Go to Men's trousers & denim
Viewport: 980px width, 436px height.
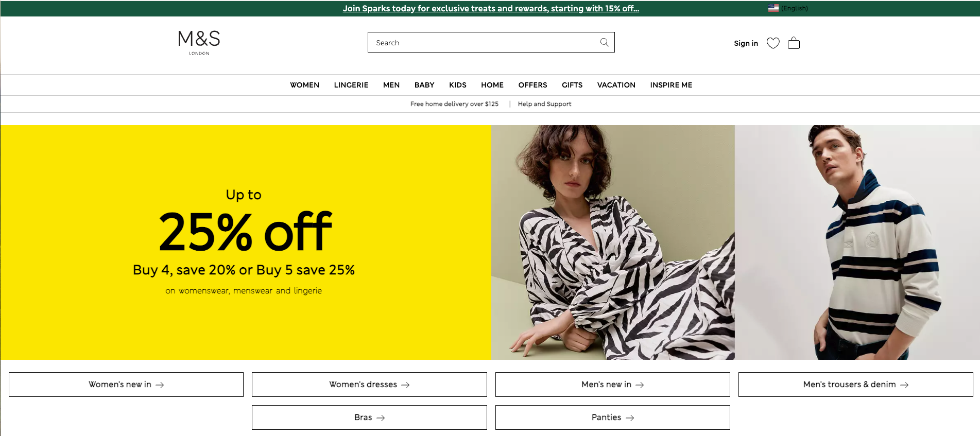click(x=855, y=385)
